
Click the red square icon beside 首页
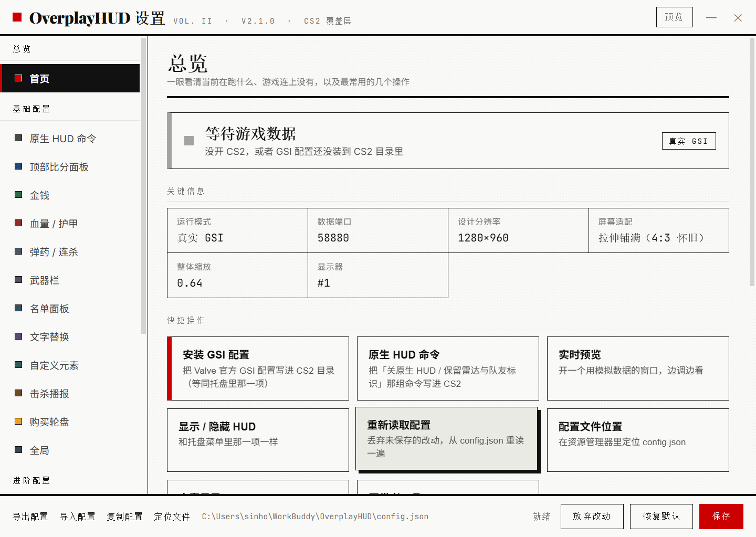[x=18, y=78]
